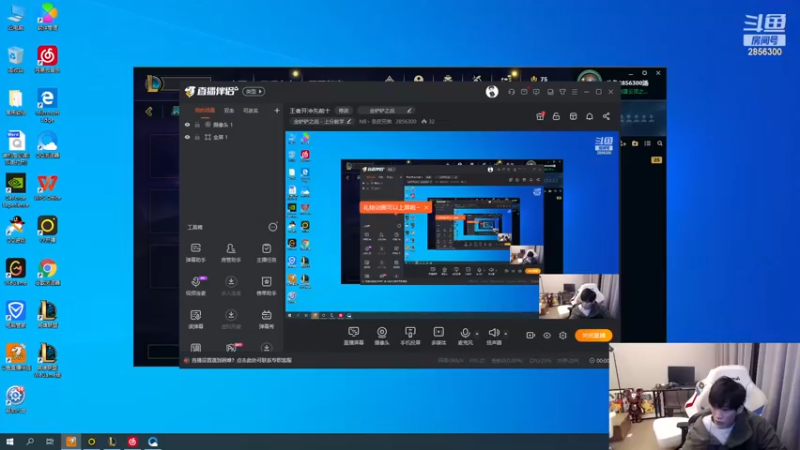This screenshot has width=800, height=450.
Task: Click the orange stop-streaming button
Action: (593, 335)
